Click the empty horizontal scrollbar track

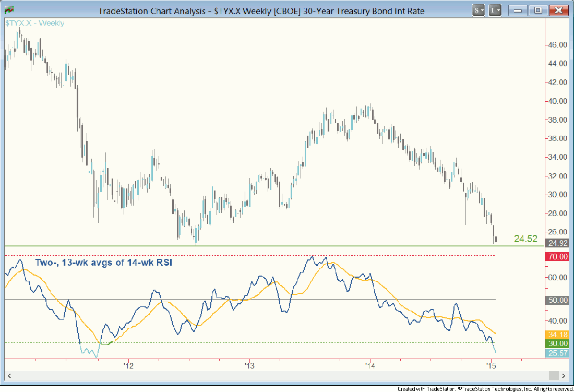tap(261, 375)
